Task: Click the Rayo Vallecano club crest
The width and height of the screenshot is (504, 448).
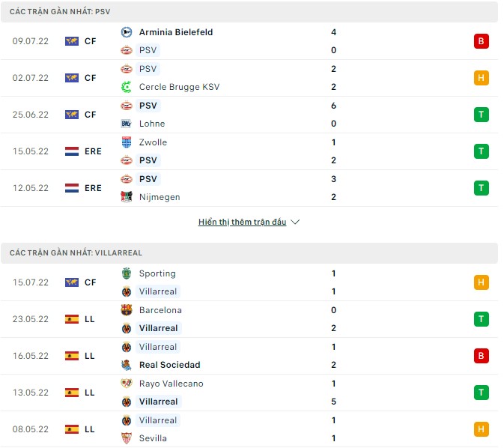Action: [126, 384]
